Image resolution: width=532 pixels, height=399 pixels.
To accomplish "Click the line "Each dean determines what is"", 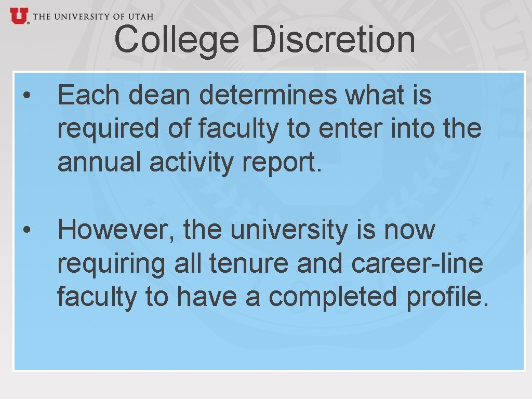I will (x=244, y=96).
